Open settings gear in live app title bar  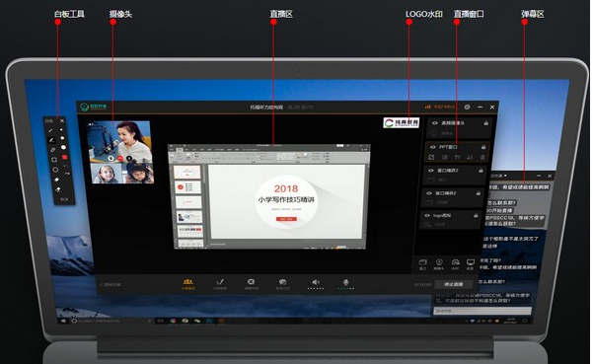click(x=467, y=107)
